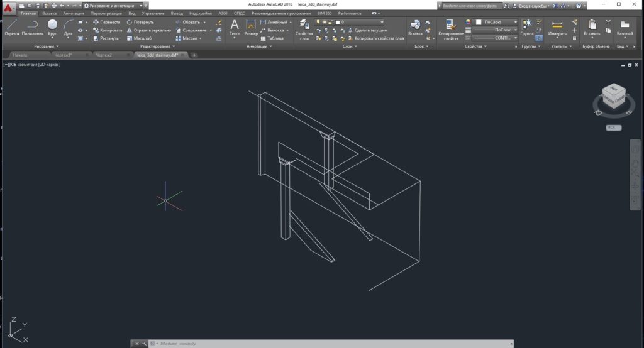Image resolution: width=644 pixels, height=348 pixels.
Task: Switch to the Параметризация ribbon tab
Action: tap(106, 14)
